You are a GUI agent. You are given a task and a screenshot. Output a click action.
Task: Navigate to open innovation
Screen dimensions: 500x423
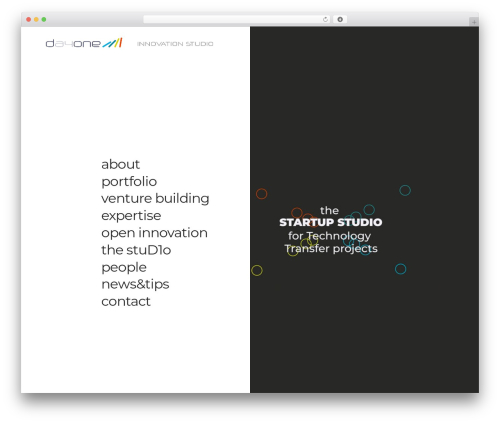[x=154, y=233]
